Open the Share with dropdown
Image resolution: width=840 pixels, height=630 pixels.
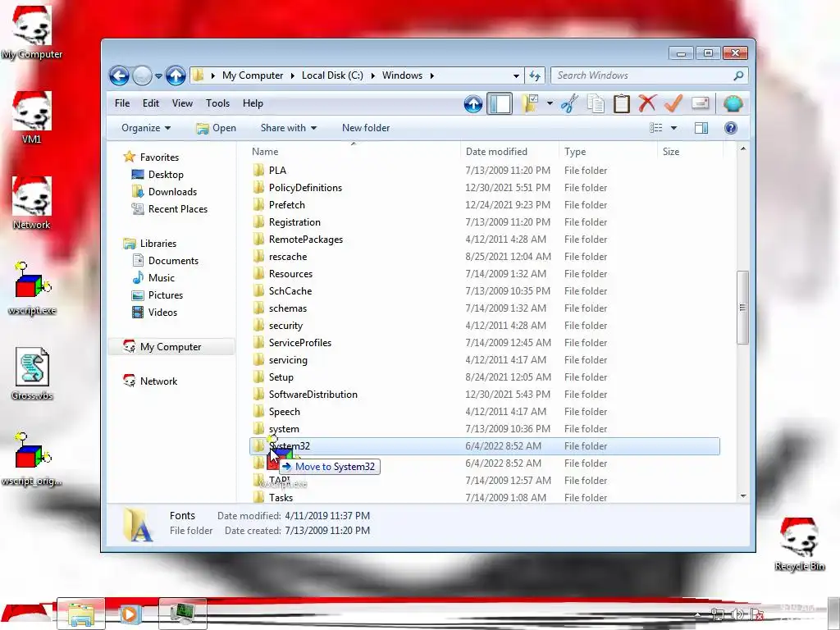[x=288, y=128]
